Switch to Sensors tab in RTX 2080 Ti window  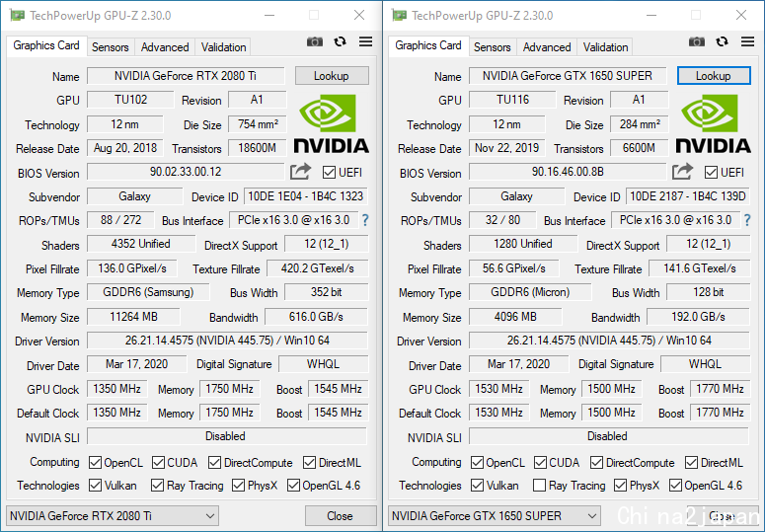point(111,47)
